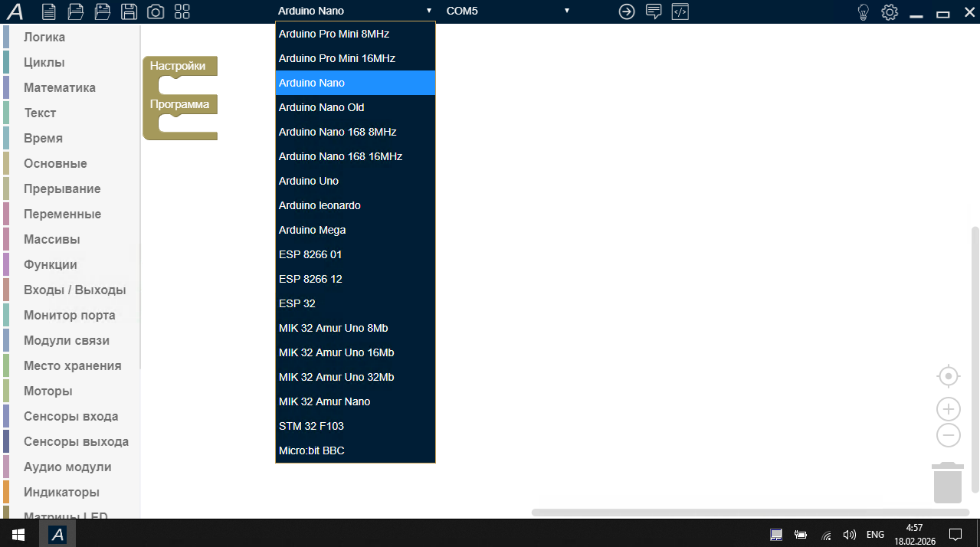Click the lightbulb icon
This screenshot has width=980, height=547.
[x=863, y=12]
